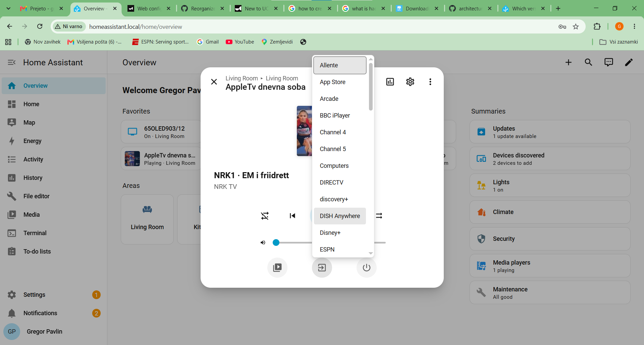Open To-do lists panel

[x=54, y=252]
